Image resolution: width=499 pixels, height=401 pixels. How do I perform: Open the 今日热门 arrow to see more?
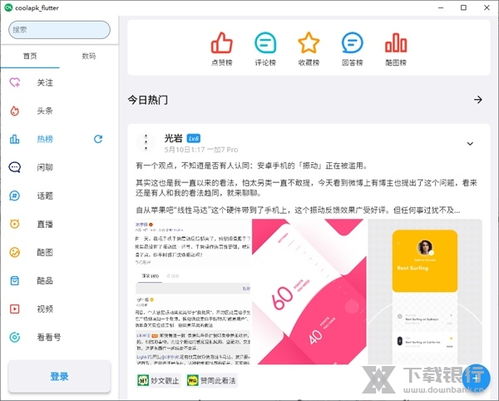[x=478, y=99]
